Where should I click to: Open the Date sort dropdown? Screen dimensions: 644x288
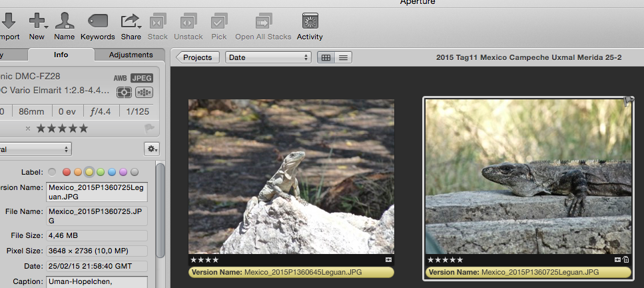268,57
